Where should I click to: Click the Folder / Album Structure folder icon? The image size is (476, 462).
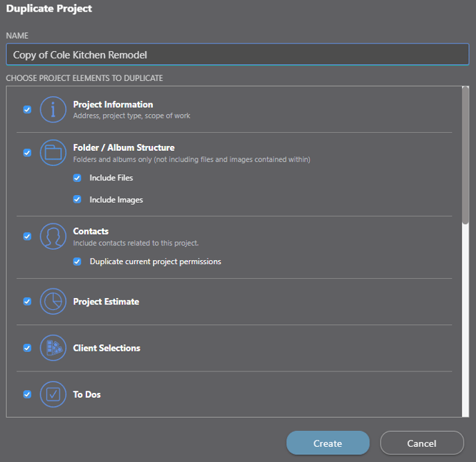(x=53, y=153)
